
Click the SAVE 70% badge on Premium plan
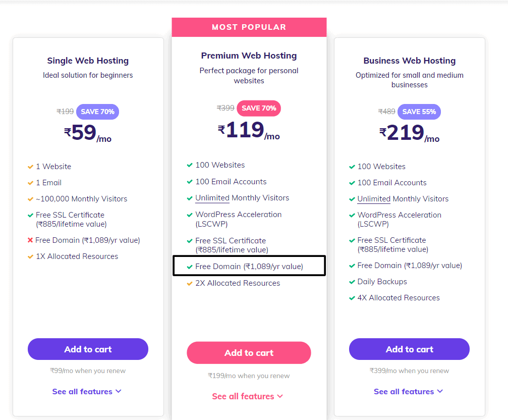tap(259, 108)
